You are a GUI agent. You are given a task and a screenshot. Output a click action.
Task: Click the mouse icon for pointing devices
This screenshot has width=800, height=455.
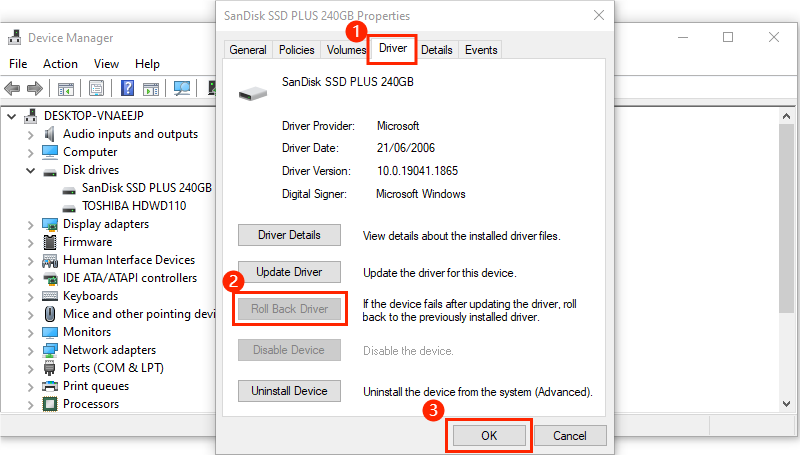tap(50, 314)
